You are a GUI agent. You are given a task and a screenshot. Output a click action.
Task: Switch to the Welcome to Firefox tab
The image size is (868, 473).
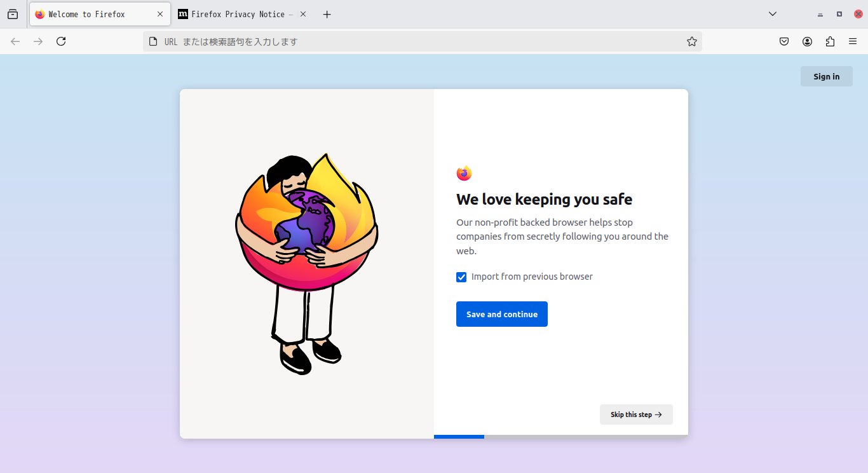point(98,14)
